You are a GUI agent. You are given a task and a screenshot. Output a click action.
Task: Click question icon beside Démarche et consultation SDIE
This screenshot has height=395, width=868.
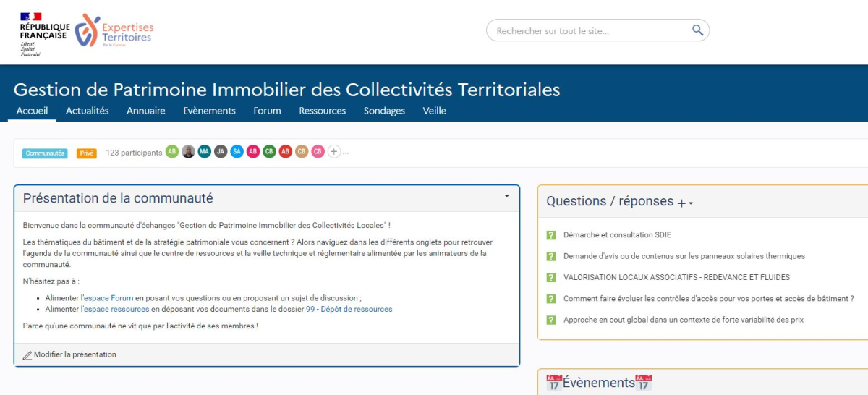point(551,235)
